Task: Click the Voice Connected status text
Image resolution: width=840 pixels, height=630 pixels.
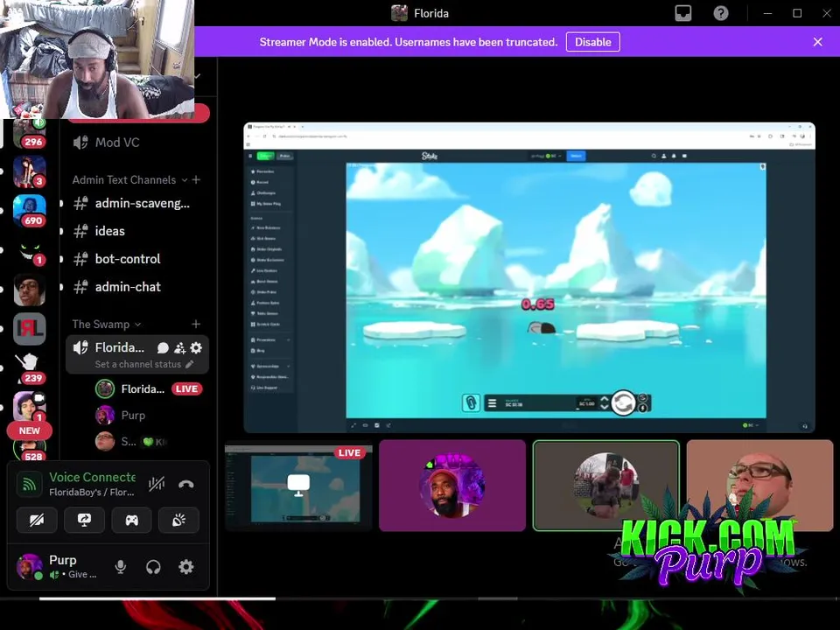Action: (92, 478)
